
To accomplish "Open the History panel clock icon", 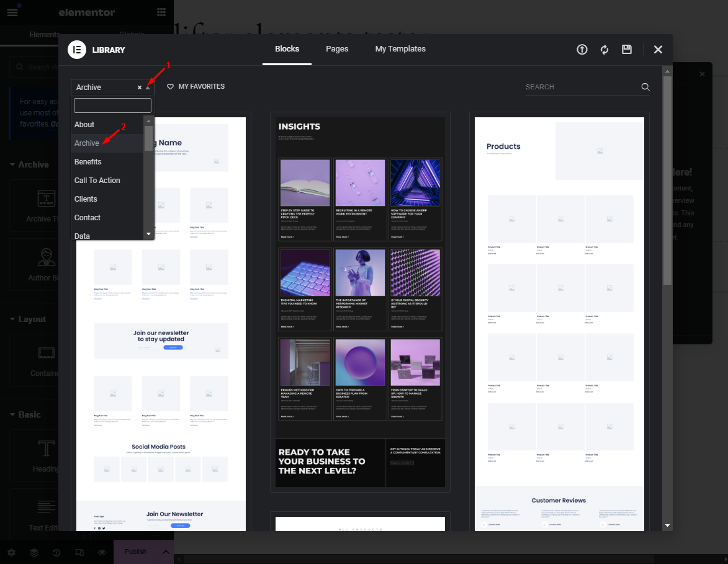I will tap(56, 552).
